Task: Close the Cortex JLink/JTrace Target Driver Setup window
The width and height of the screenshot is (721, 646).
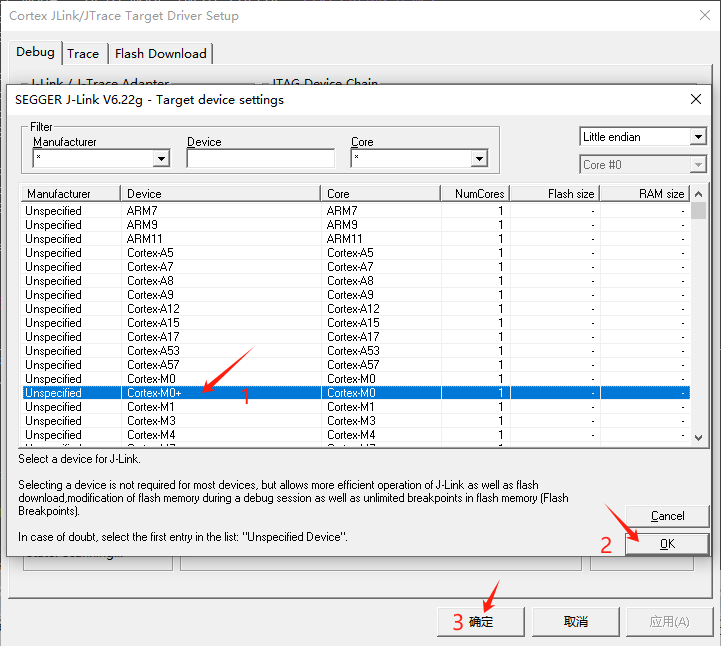Action: 704,15
